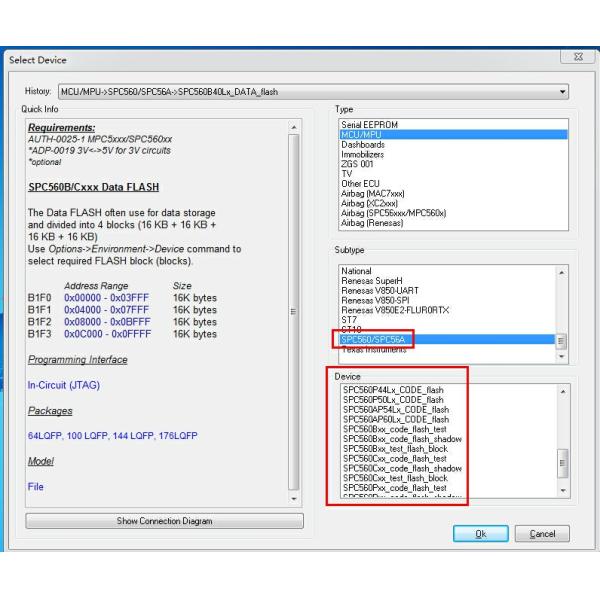This screenshot has width=600, height=600.
Task: Close the Select Device dialog
Action: (578, 57)
